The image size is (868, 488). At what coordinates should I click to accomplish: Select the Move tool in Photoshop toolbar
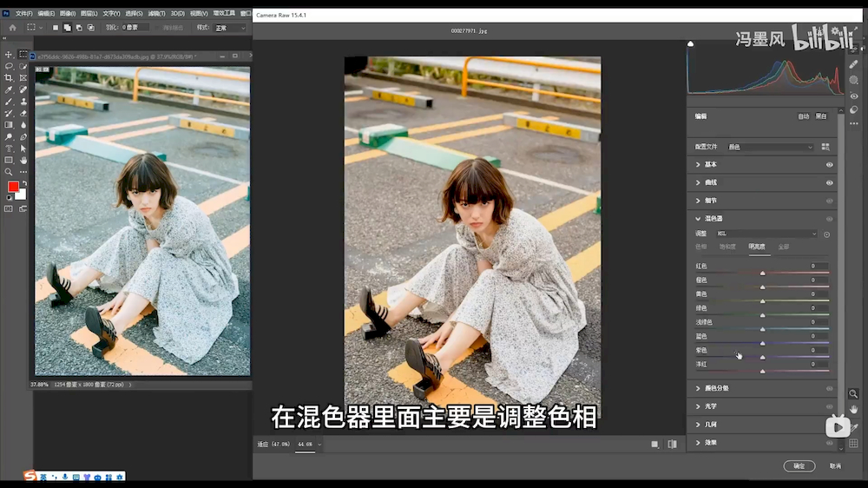9,55
